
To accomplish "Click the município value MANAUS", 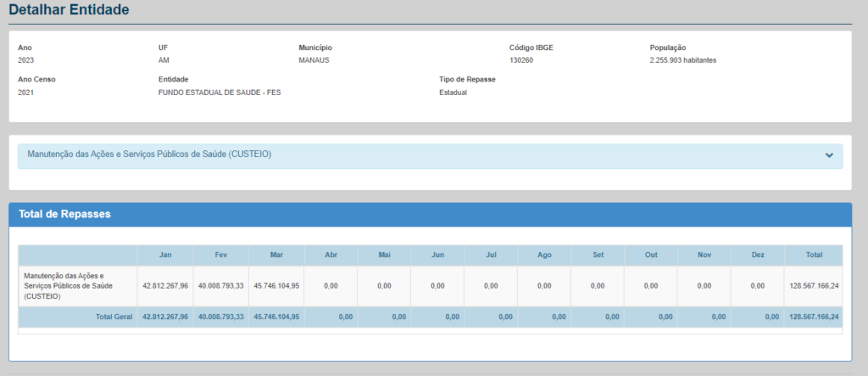I will 314,61.
